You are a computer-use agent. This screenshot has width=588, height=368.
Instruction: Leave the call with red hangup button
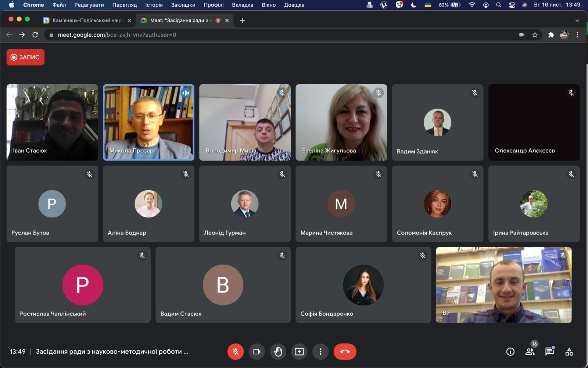[x=345, y=352]
